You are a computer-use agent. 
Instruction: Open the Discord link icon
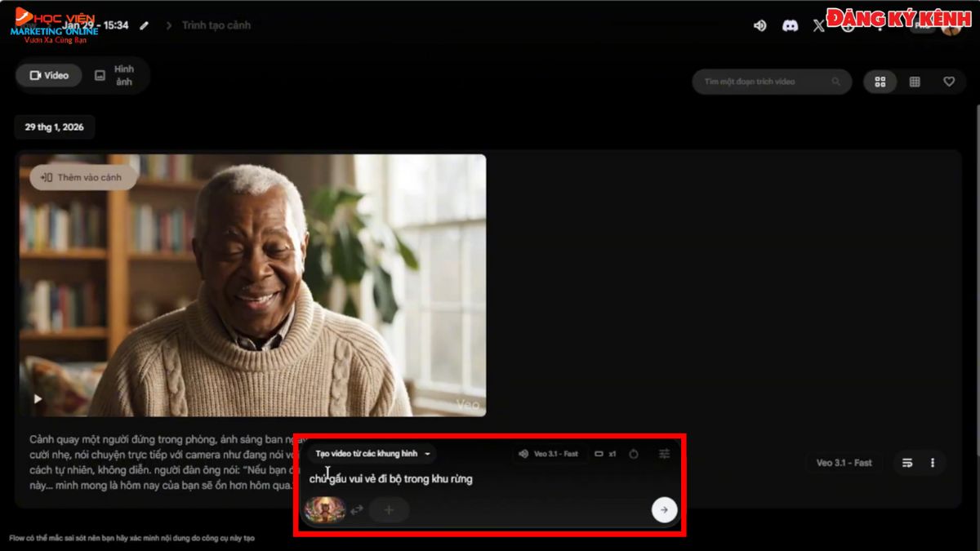click(790, 25)
